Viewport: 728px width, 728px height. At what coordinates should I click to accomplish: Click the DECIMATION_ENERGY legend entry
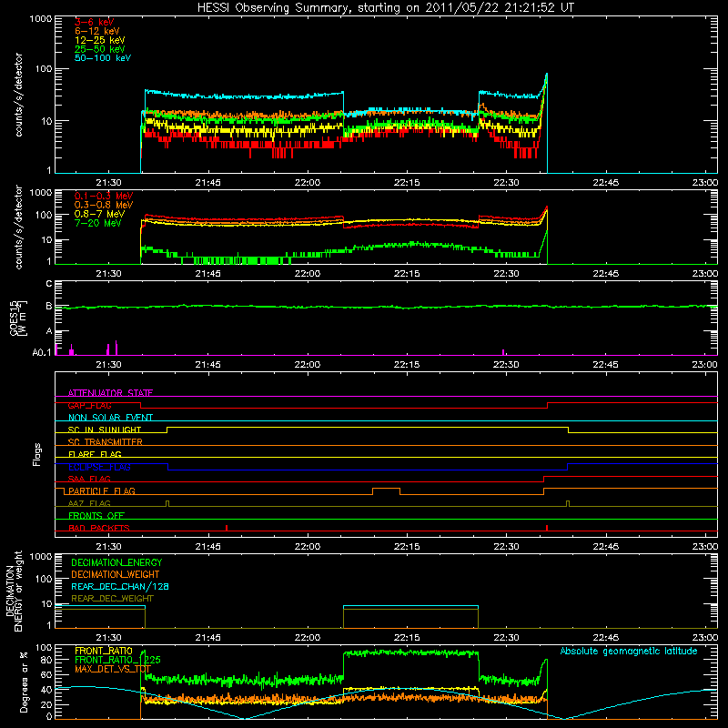tap(116, 562)
